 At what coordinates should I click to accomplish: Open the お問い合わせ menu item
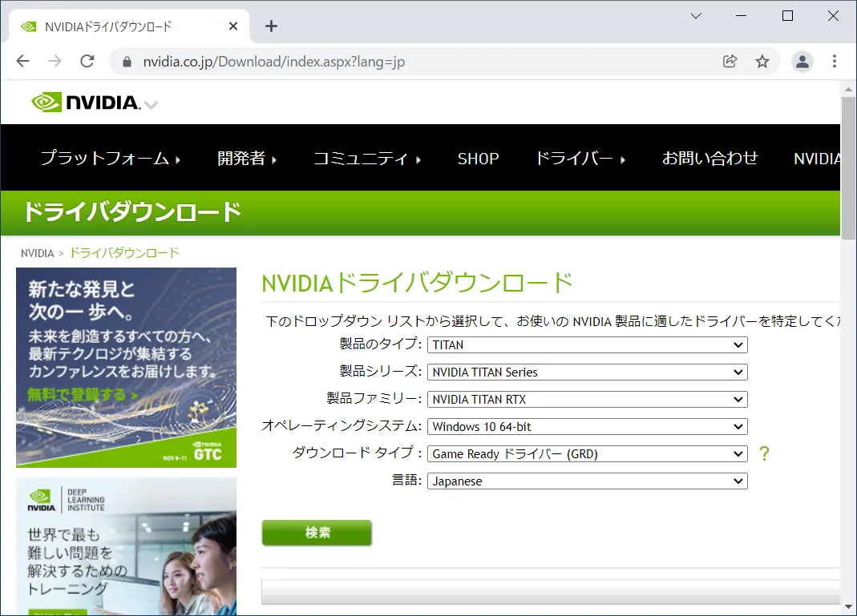point(710,159)
